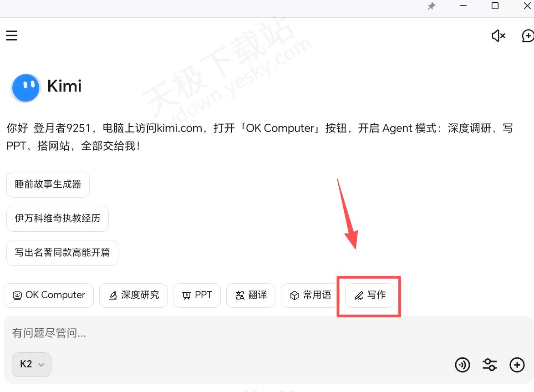Toggle the muted speaker icon

click(498, 36)
